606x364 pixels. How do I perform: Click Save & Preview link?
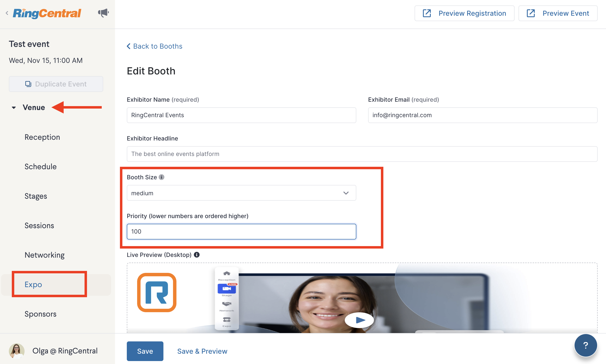202,351
